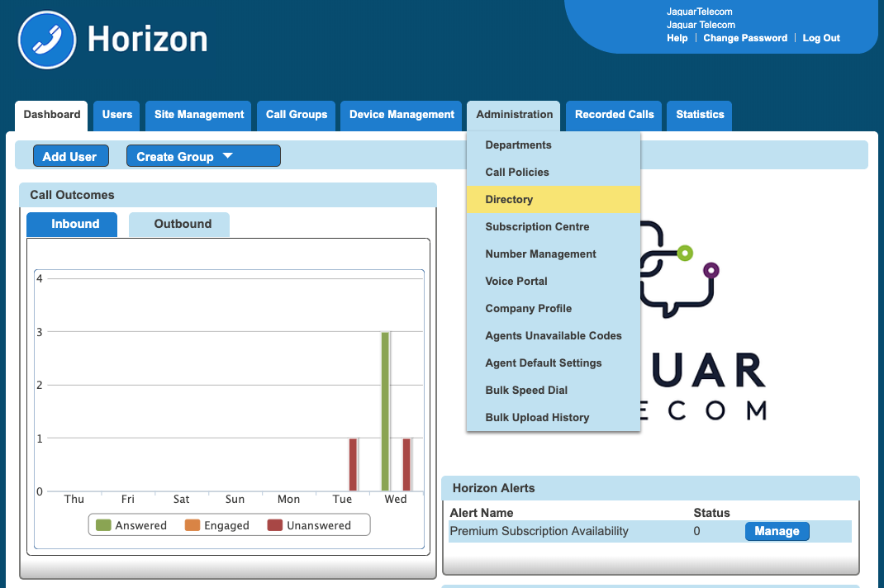Select the Inbound call outcomes tab
Image resolution: width=884 pixels, height=588 pixels.
74,224
